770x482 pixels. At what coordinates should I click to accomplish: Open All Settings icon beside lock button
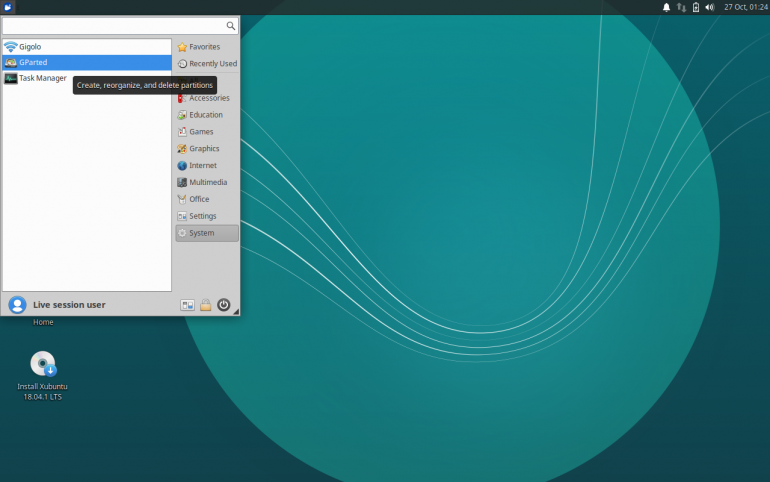click(187, 305)
